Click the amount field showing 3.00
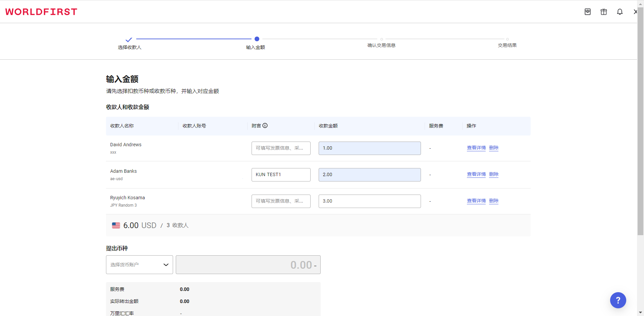The image size is (644, 316). (369, 201)
